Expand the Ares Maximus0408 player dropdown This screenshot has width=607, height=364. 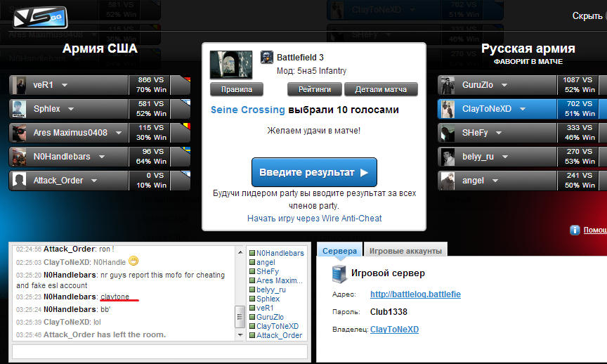(119, 133)
